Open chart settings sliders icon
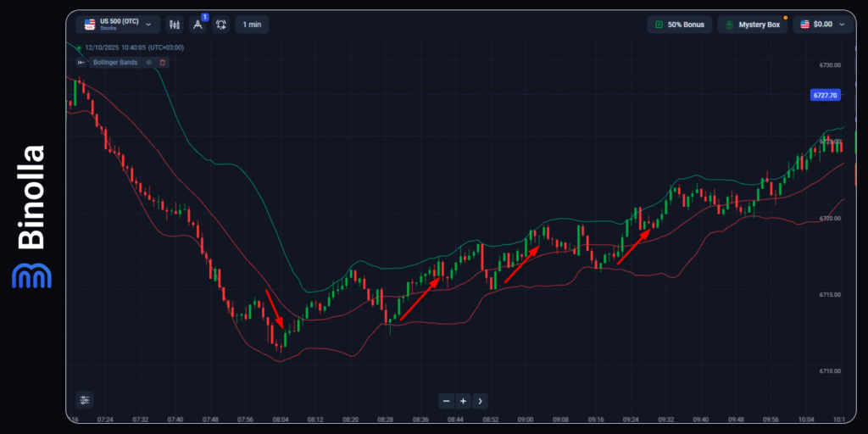The height and width of the screenshot is (434, 868). click(84, 400)
